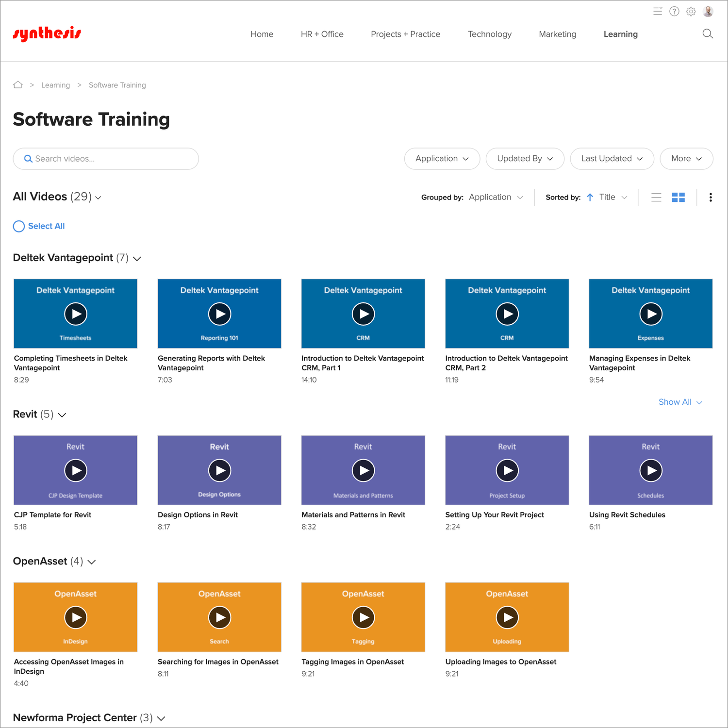This screenshot has width=728, height=728.
Task: Click the home breadcrumb icon
Action: pyautogui.click(x=18, y=85)
